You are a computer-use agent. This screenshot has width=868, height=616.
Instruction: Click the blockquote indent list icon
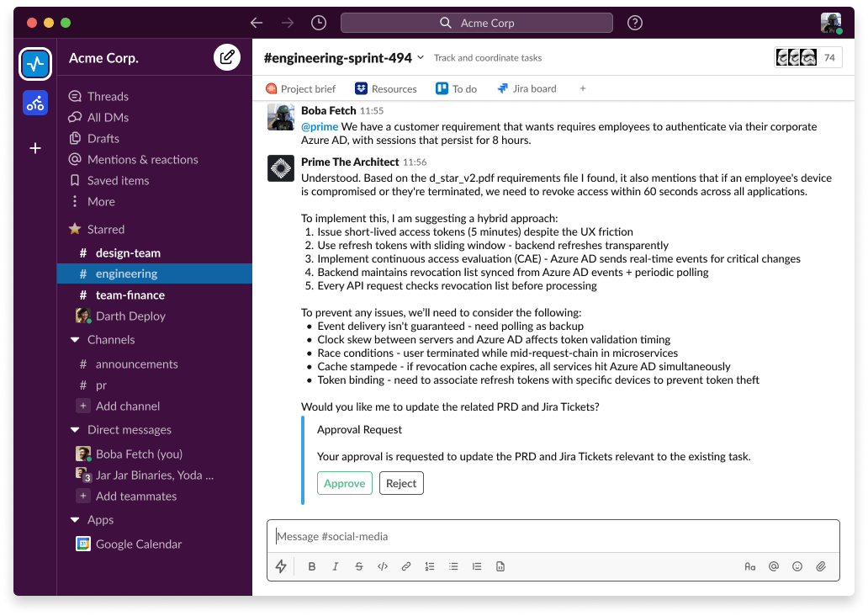(x=477, y=566)
